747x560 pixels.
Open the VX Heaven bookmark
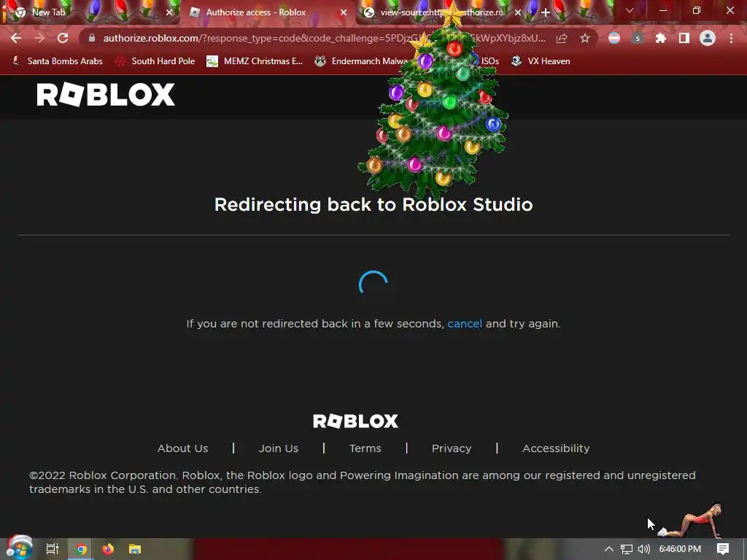point(541,61)
